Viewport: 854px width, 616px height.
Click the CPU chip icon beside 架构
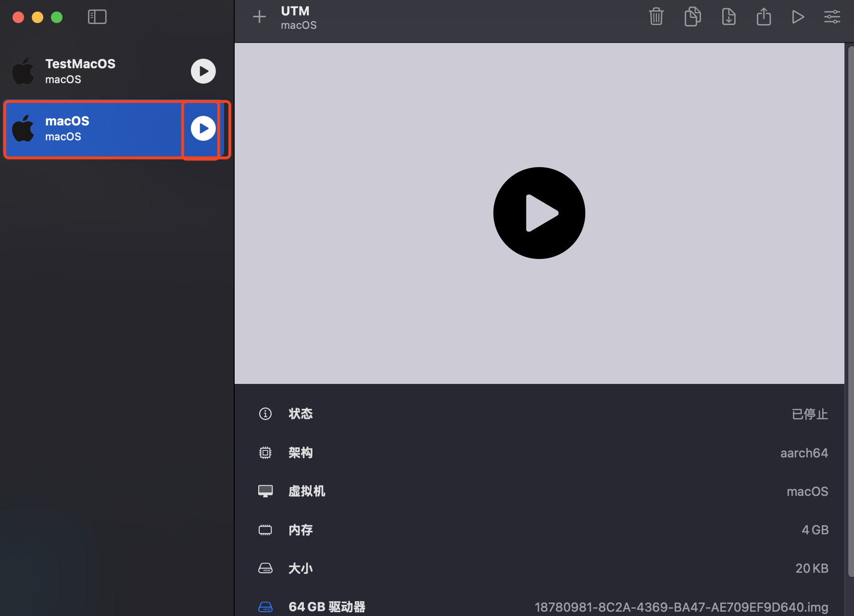[x=265, y=453]
